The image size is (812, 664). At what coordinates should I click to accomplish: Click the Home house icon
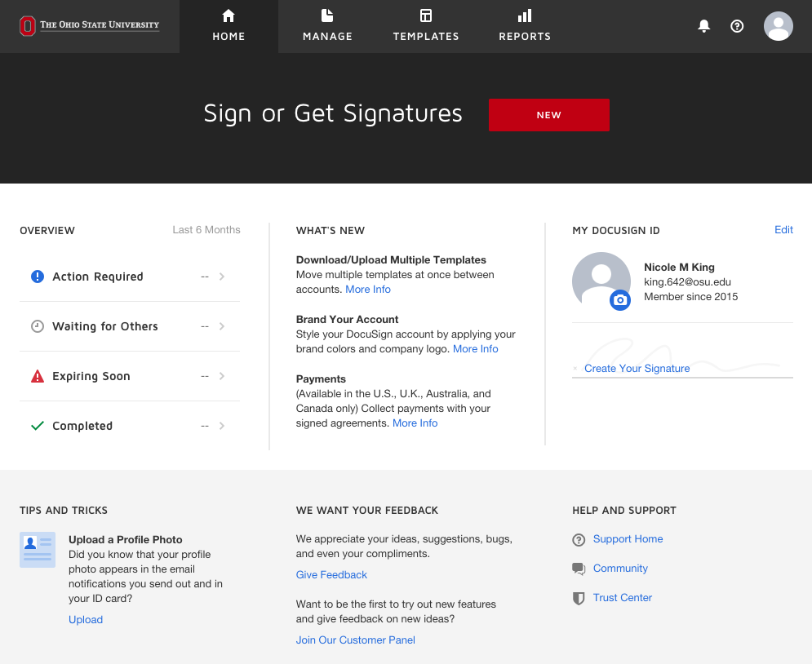click(229, 16)
